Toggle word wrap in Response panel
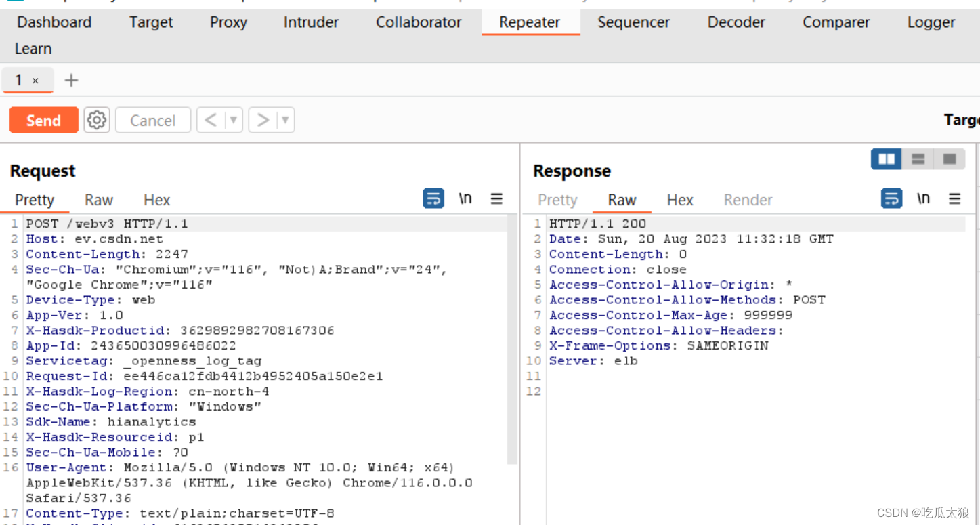980x525 pixels. pos(892,198)
